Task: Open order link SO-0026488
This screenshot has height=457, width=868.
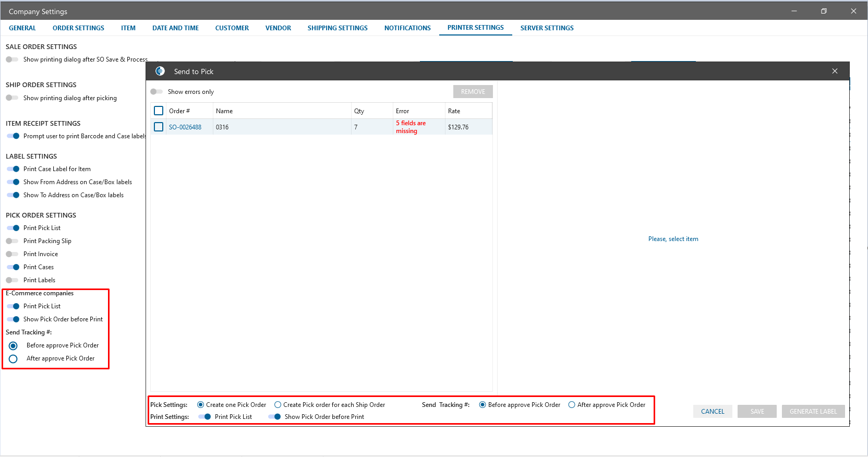Action: [185, 127]
